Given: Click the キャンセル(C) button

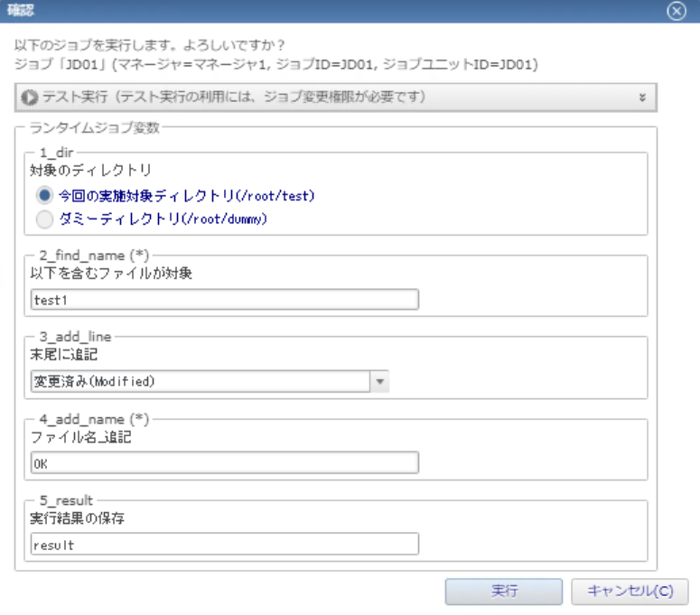Looking at the screenshot, I should pos(630,592).
